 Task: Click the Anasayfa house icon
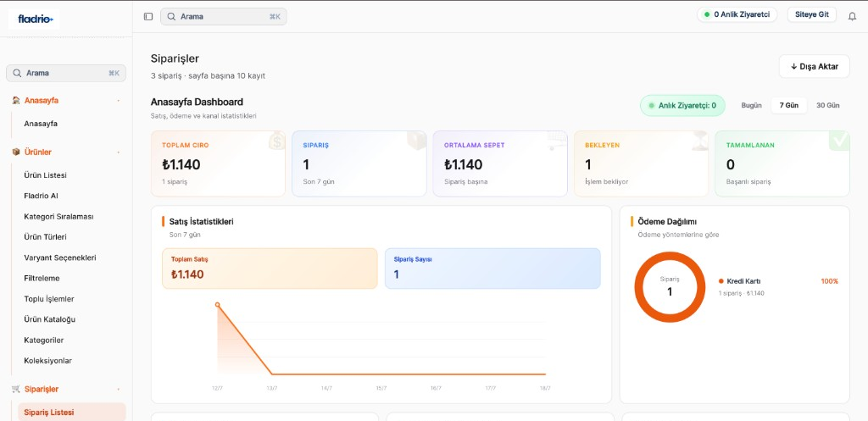click(16, 100)
